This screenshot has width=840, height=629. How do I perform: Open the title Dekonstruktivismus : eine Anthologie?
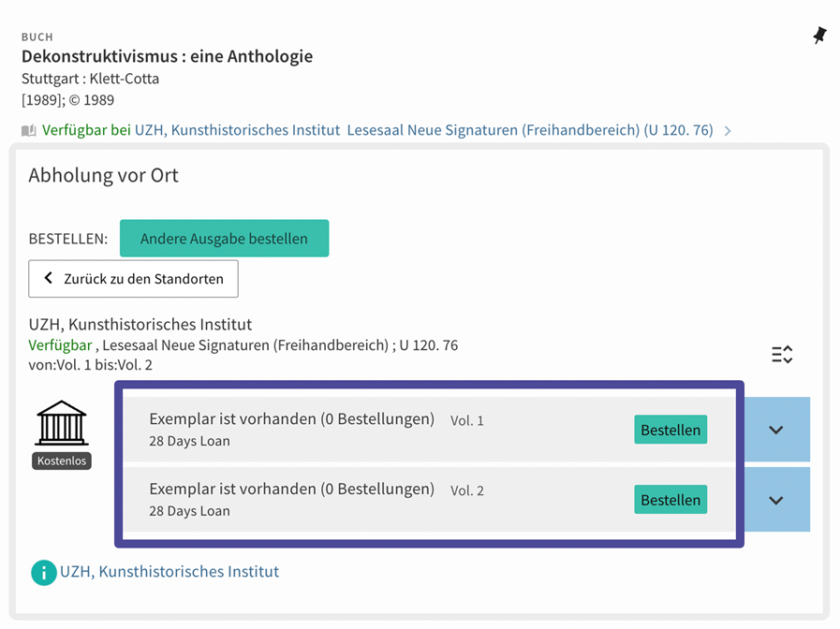(167, 56)
